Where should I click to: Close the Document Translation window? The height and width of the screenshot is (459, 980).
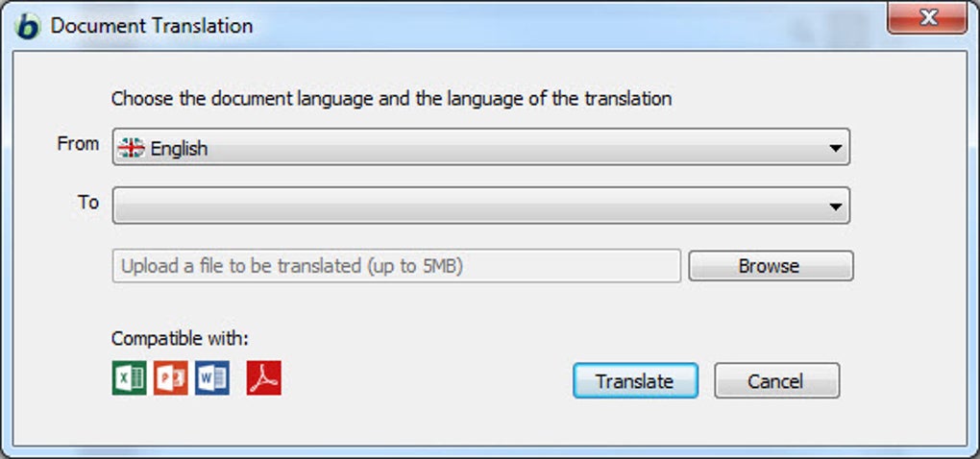click(926, 19)
